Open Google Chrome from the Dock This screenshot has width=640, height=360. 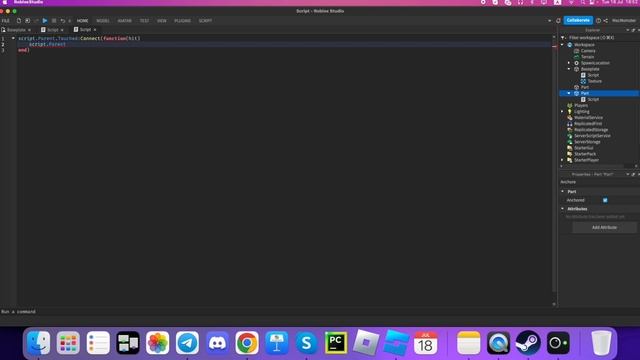(247, 343)
